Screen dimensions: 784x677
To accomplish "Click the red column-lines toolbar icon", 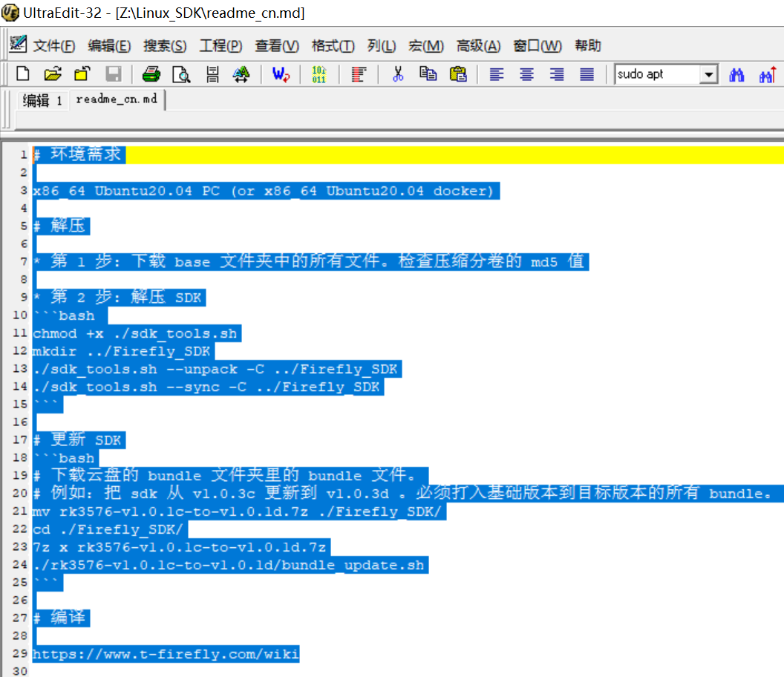I will click(x=359, y=74).
